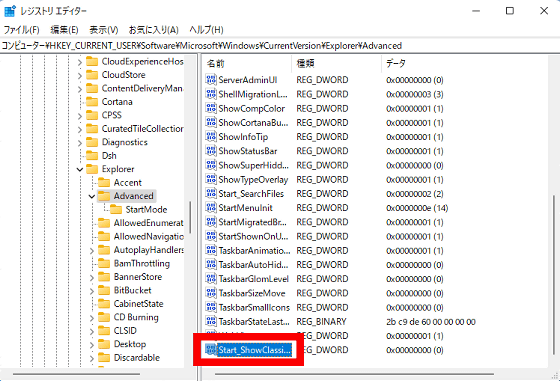Expand the CPSS key

[x=80, y=116]
